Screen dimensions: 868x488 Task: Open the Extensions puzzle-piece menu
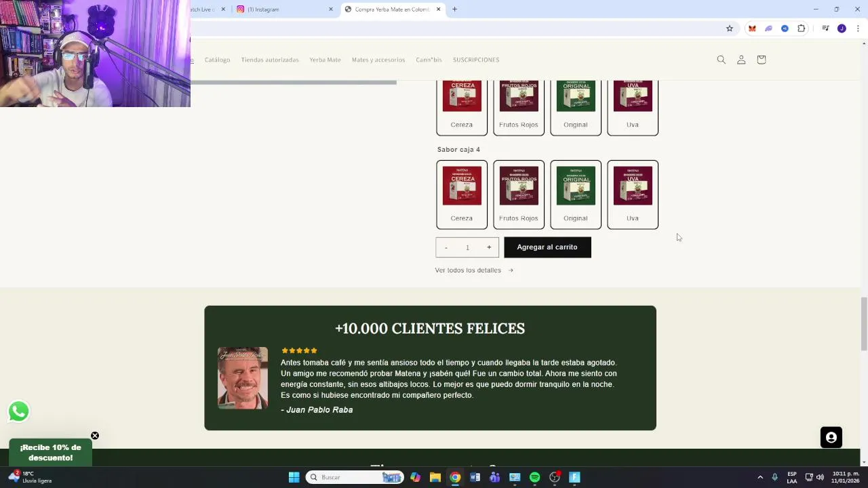click(802, 28)
